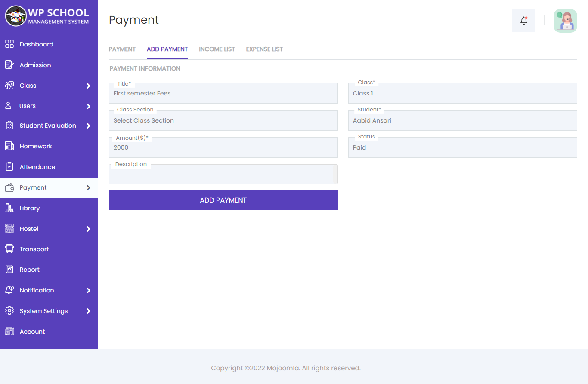Open the Select Class Section dropdown
This screenshot has width=588, height=384.
point(223,120)
